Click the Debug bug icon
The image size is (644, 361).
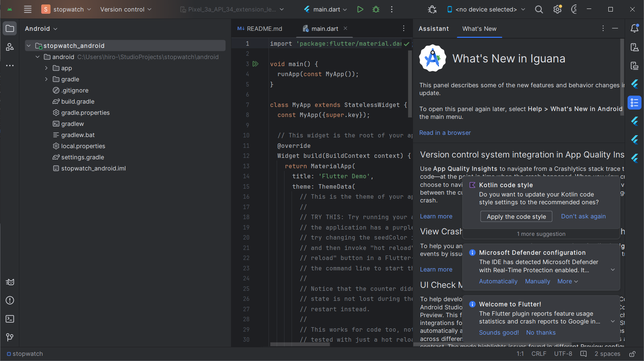pos(376,9)
